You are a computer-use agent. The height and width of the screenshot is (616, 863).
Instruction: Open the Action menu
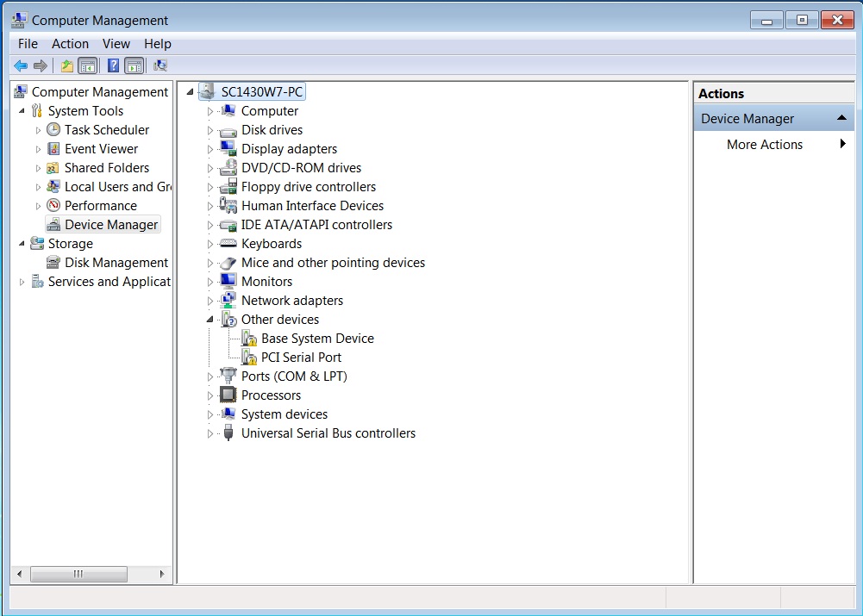(x=70, y=43)
